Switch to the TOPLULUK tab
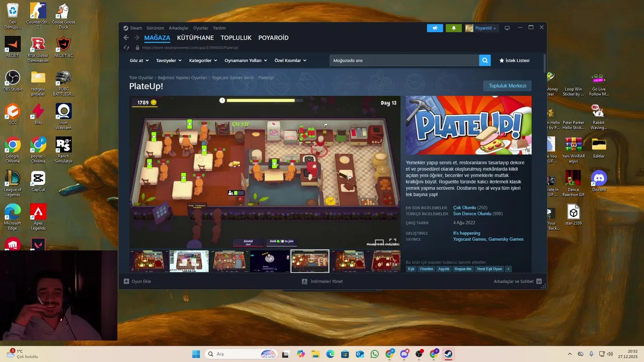The height and width of the screenshot is (362, 644). [236, 38]
